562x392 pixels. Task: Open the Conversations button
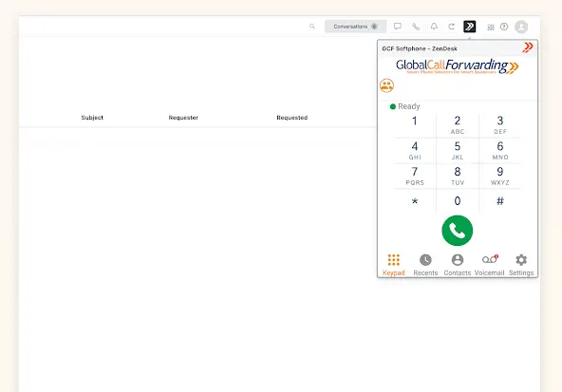pos(355,27)
